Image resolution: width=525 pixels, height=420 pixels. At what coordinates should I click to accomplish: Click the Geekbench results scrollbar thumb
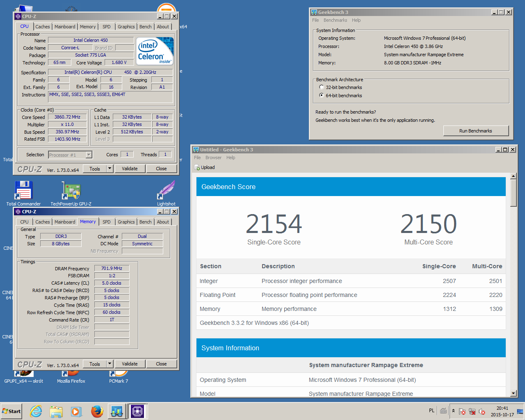pyautogui.click(x=513, y=192)
